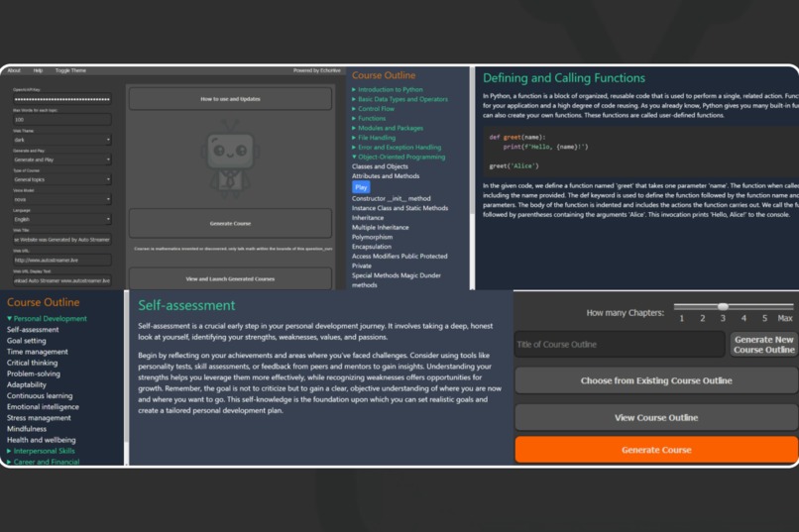Click the Powered by EchoHive link
Image resolution: width=799 pixels, height=532 pixels.
click(316, 70)
